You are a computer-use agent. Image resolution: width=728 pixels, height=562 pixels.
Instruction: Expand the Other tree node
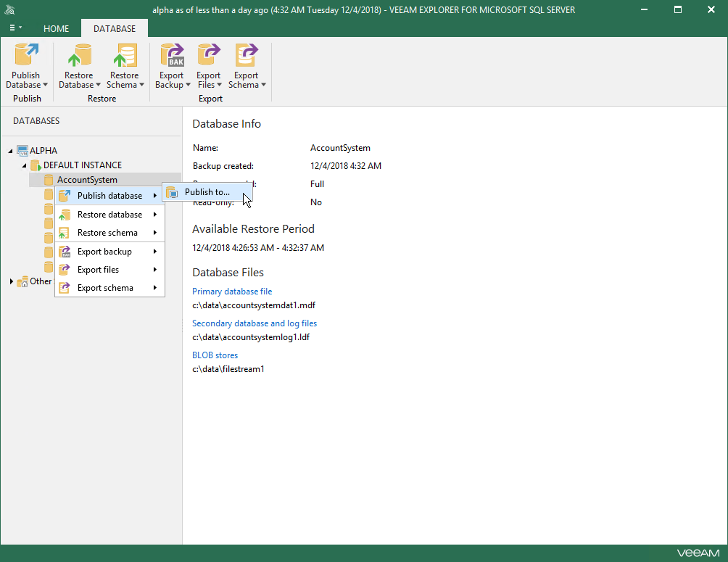click(x=11, y=281)
